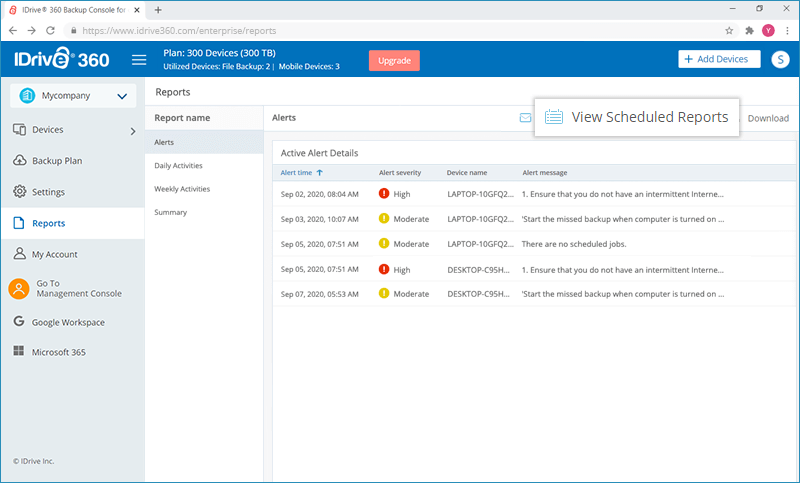This screenshot has height=483, width=800.
Task: Open the Mycompany company dropdown
Action: tap(73, 95)
